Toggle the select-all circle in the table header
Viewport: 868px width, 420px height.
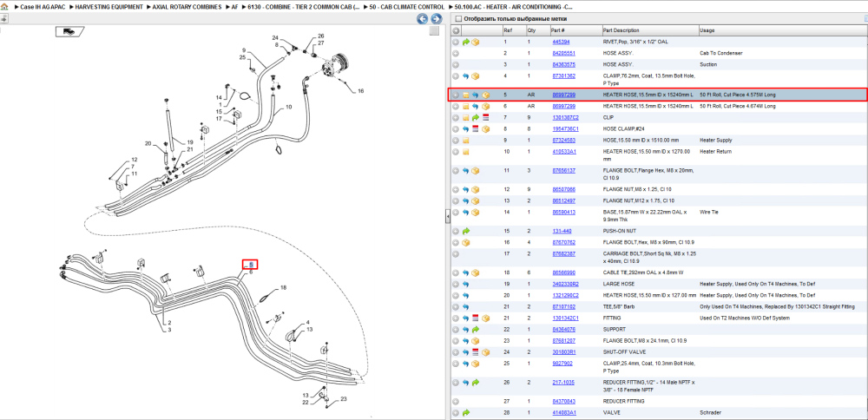pos(457,30)
